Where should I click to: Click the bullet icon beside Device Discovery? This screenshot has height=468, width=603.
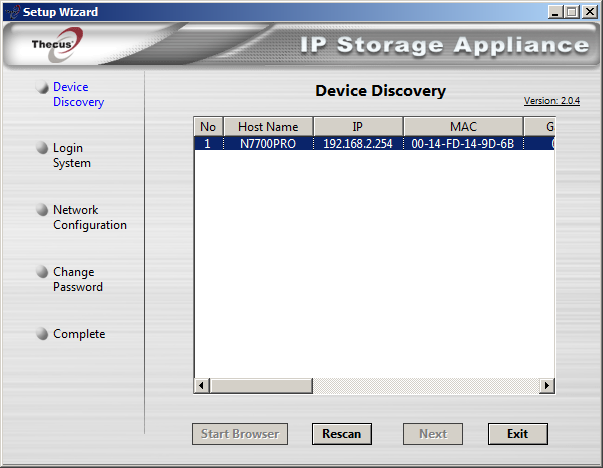42,87
